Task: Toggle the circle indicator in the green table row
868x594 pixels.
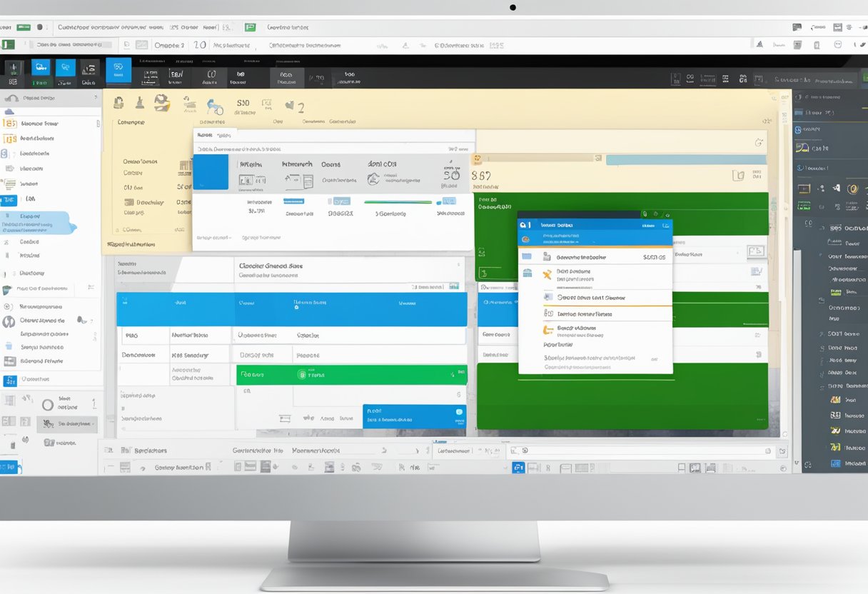Action: pyautogui.click(x=302, y=374)
